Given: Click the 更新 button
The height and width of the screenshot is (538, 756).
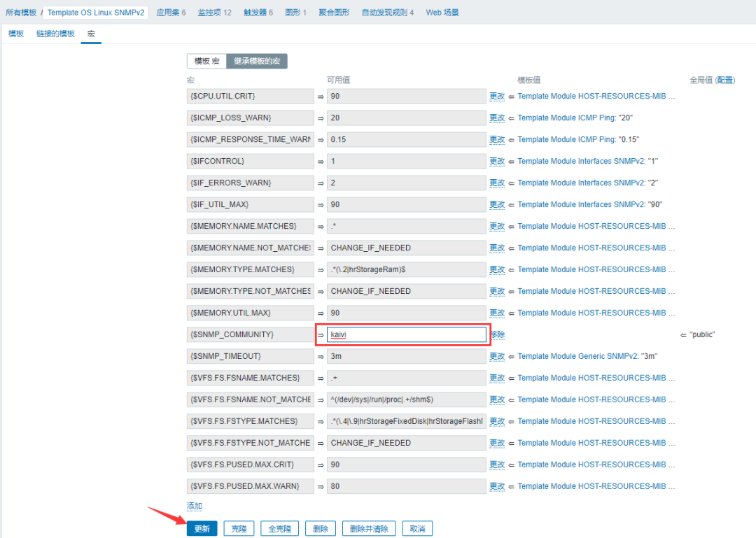Looking at the screenshot, I should coord(202,529).
